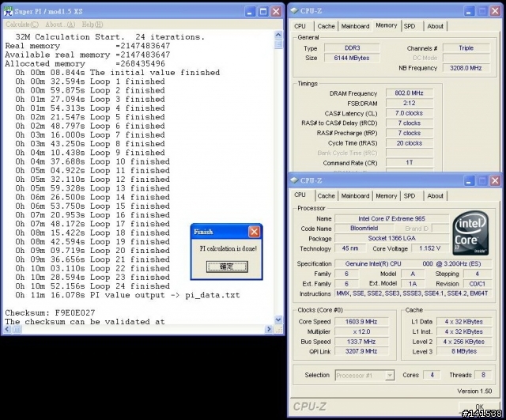
Task: Click the NB Frequency value 3208.0 MHz
Action: point(466,68)
